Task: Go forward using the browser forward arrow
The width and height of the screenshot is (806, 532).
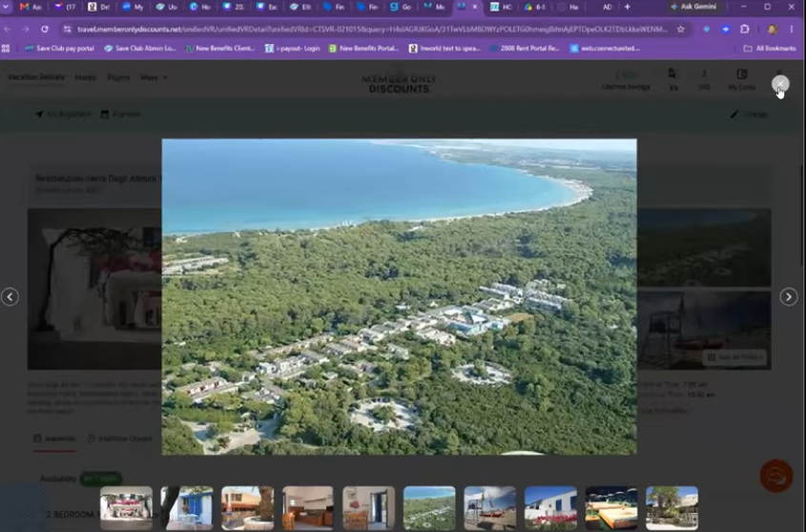Action: pyautogui.click(x=25, y=30)
